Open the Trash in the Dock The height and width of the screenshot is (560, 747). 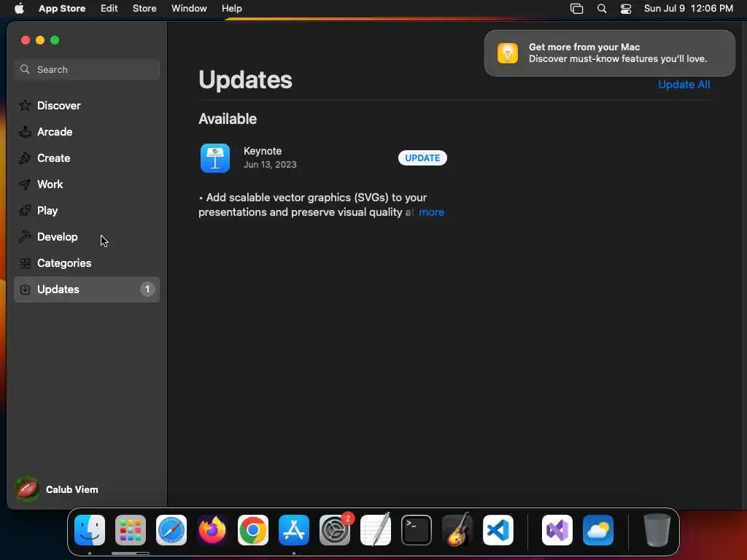click(657, 530)
